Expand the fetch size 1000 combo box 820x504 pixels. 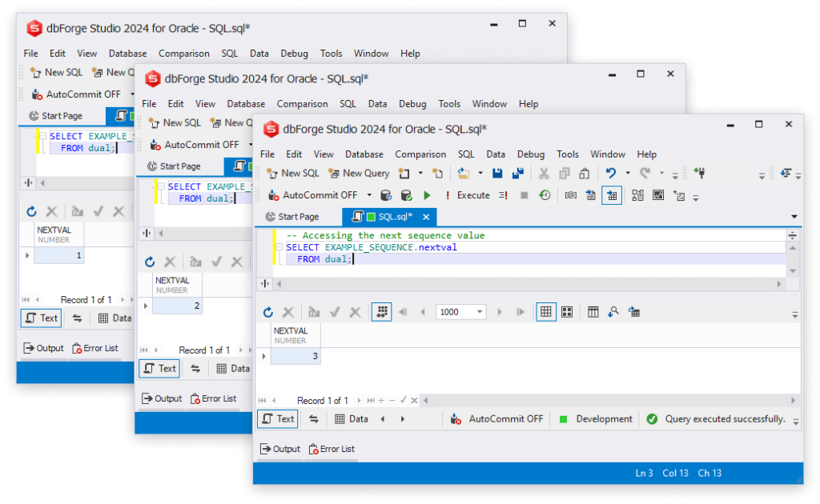(480, 311)
